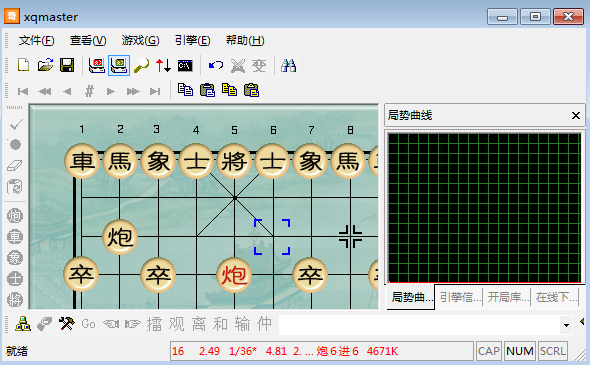Paste game with white clipboard icon
The width and height of the screenshot is (590, 365).
click(x=207, y=90)
